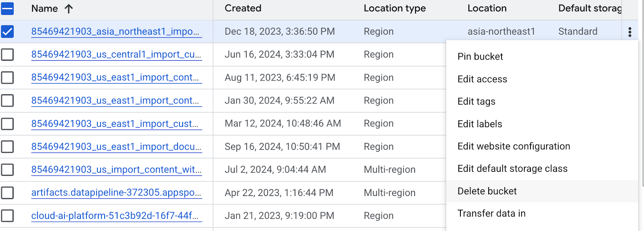This screenshot has width=644, height=231.
Task: Choose Pin bucket from the menu
Action: pyautogui.click(x=480, y=57)
